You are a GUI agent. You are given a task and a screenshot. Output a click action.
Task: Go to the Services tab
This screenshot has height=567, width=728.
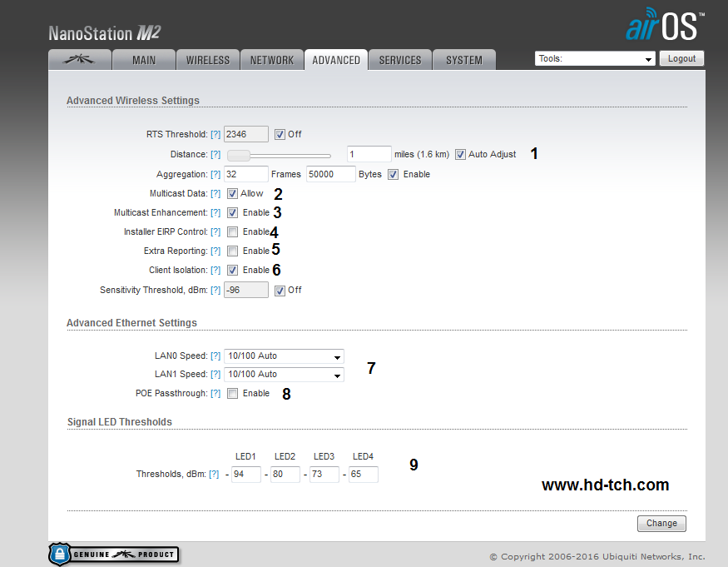[x=400, y=60]
